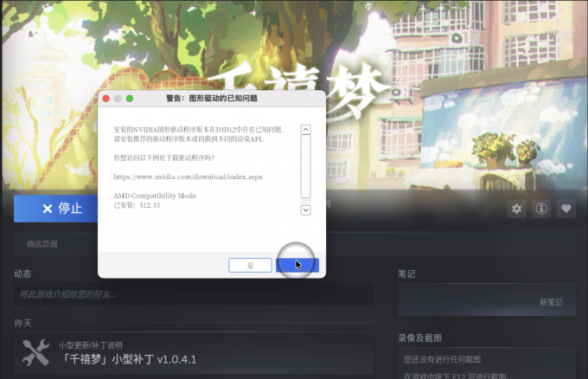Screen dimensions: 588x379
Task: Click the 已安装: 512.33 version text
Action: pyautogui.click(x=137, y=205)
